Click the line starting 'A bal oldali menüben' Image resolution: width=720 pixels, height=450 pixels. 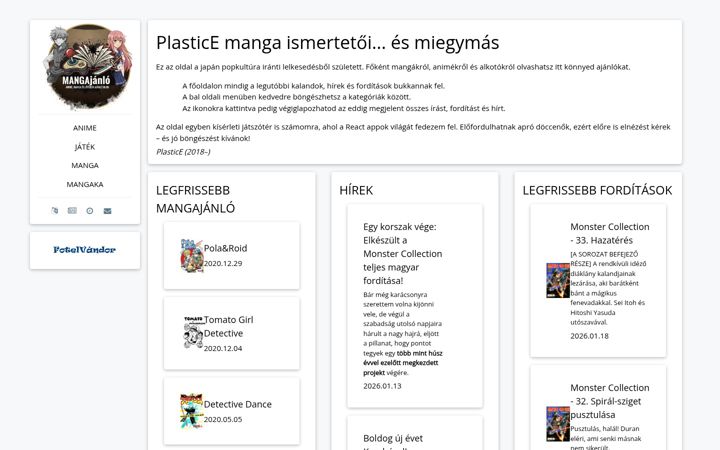[297, 97]
